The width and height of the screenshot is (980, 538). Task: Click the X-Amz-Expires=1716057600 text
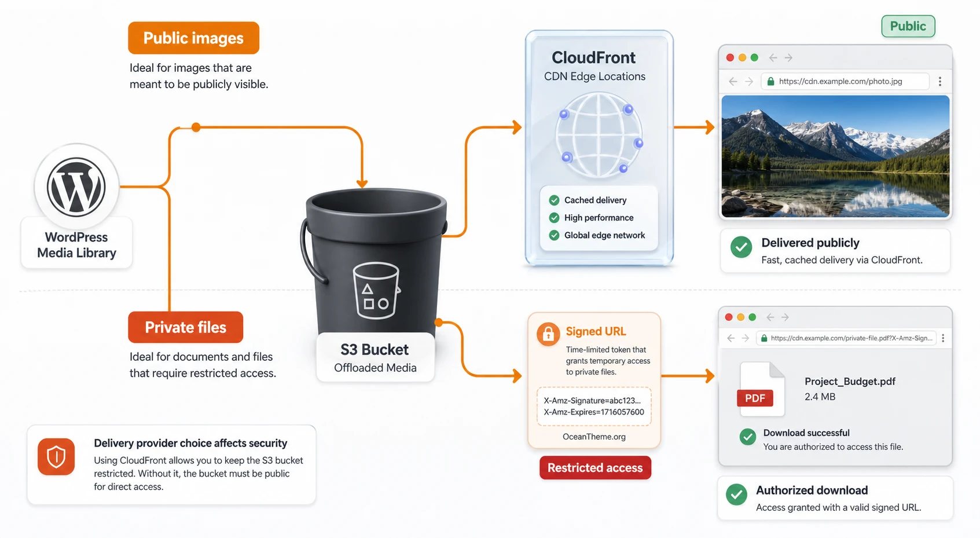tap(594, 412)
